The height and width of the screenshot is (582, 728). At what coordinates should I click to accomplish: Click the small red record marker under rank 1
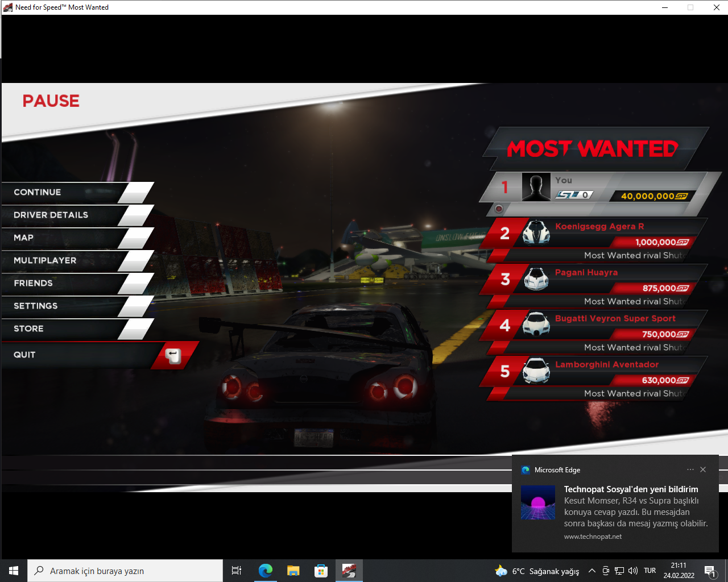(x=499, y=209)
